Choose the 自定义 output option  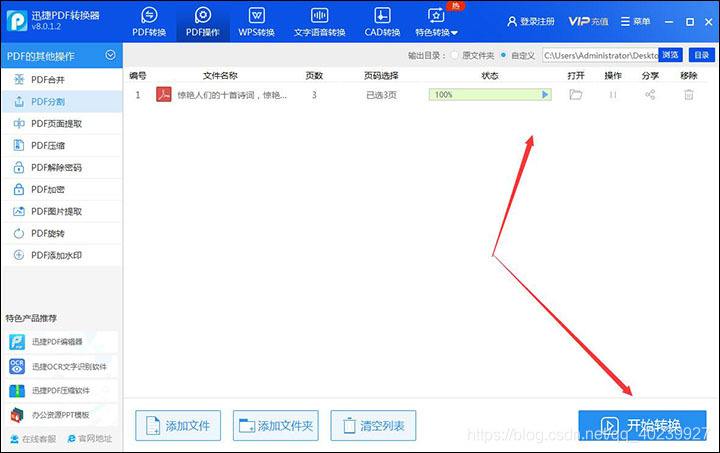click(x=518, y=56)
